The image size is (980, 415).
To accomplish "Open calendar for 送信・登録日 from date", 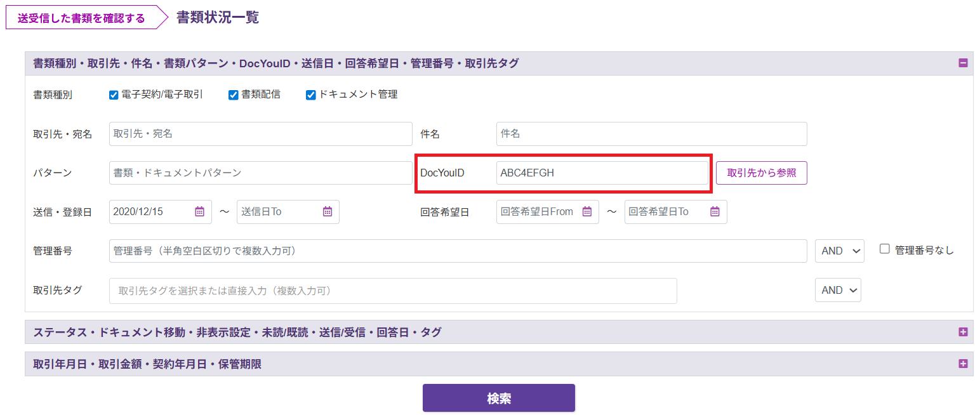I will point(199,211).
